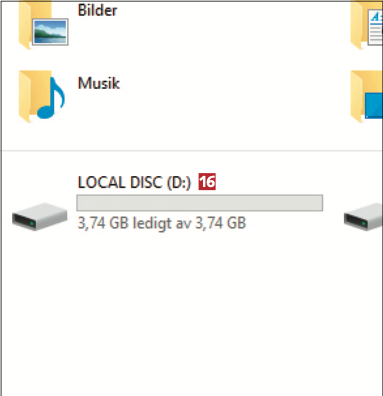Screen dimensions: 383x396
Task: Open the Musik folder icon
Action: click(x=42, y=97)
